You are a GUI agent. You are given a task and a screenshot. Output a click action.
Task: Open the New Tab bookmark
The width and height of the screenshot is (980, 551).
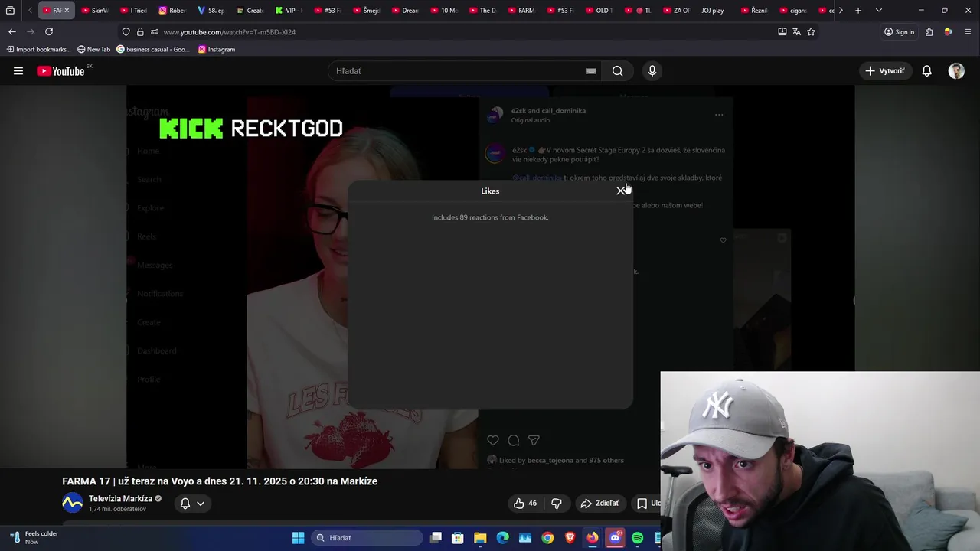(93, 49)
